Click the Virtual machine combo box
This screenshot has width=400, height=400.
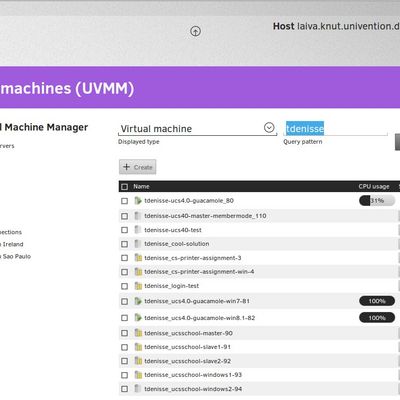(x=197, y=129)
